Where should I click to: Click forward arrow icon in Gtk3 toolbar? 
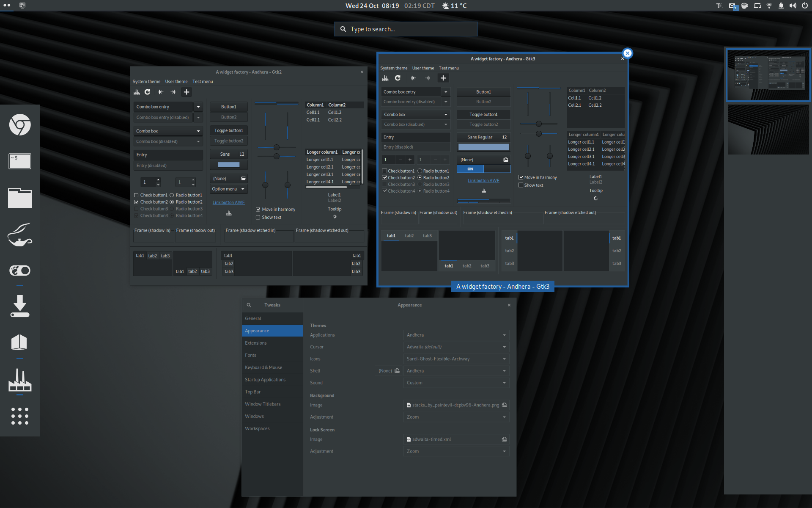pos(428,78)
